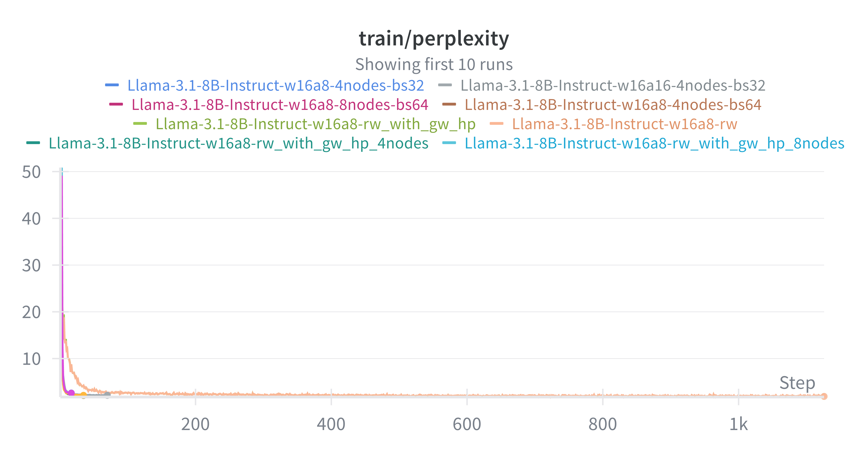Click the blue w16a8-4nodes-bs32 legend swatch

pyautogui.click(x=112, y=85)
